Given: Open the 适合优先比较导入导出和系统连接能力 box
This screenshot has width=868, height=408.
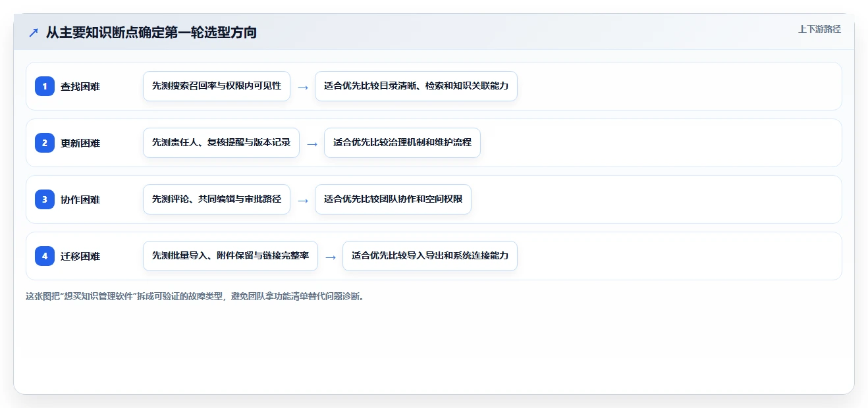Looking at the screenshot, I should [430, 256].
